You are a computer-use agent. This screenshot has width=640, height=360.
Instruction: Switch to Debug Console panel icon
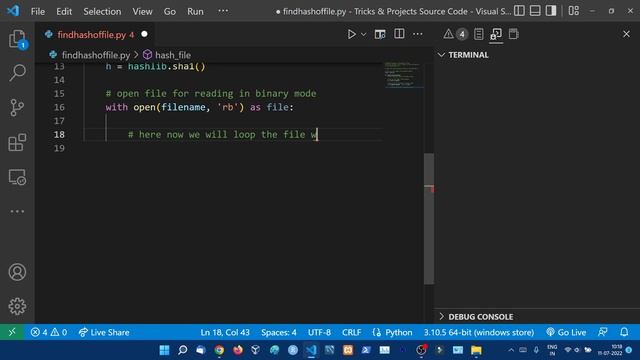(496, 34)
